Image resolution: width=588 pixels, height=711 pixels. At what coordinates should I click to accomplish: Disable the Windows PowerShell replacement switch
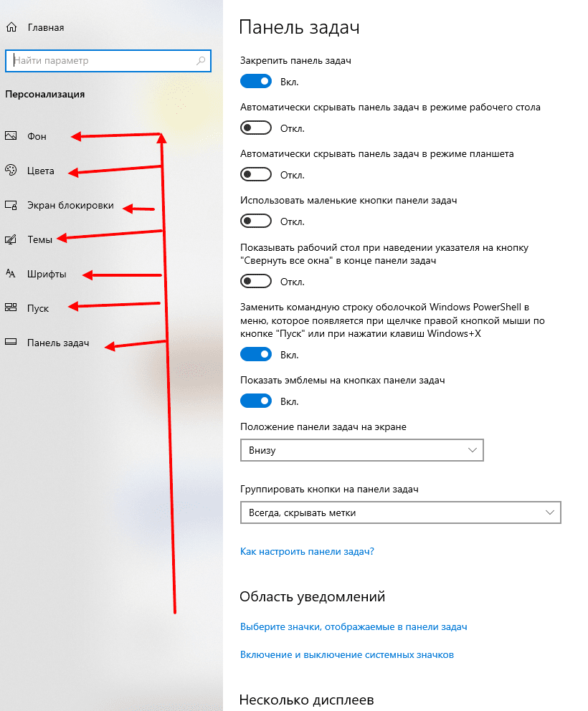click(x=256, y=355)
